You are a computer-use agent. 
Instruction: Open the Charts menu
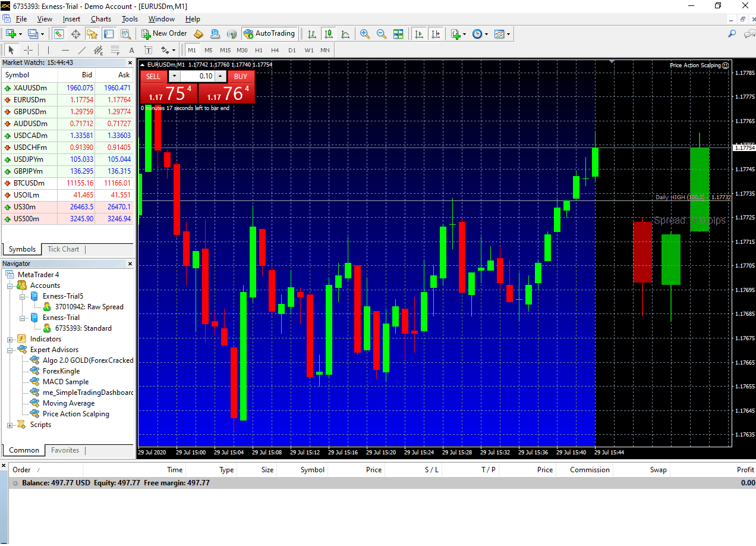point(100,19)
